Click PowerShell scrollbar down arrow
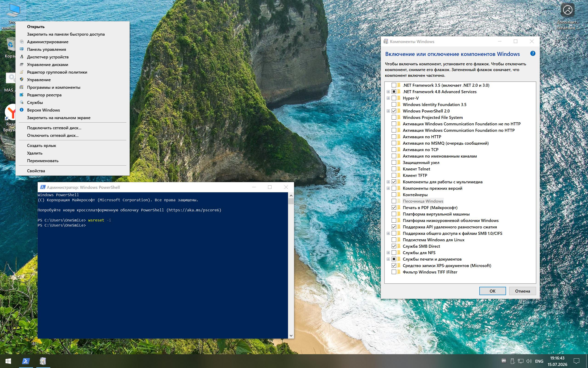 pyautogui.click(x=291, y=336)
